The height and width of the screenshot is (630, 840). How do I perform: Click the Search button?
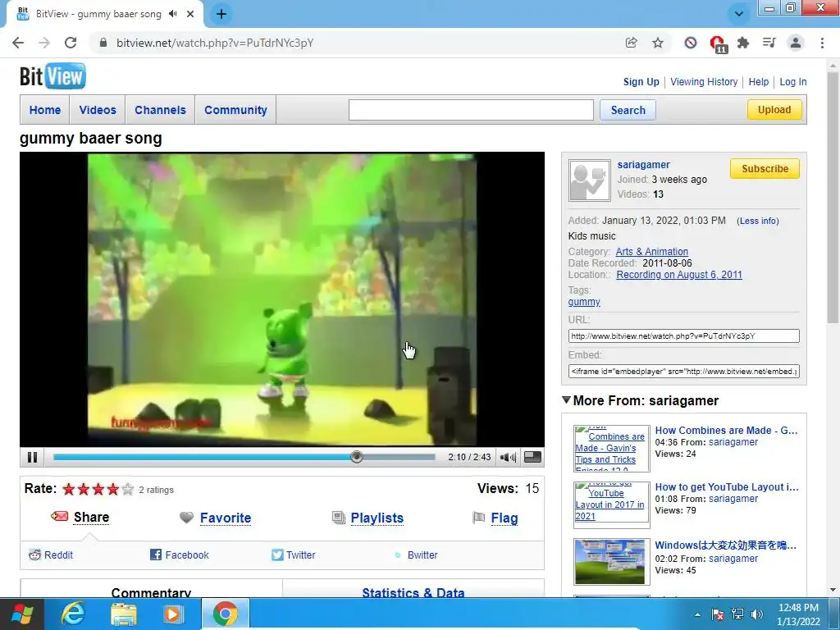coord(628,110)
